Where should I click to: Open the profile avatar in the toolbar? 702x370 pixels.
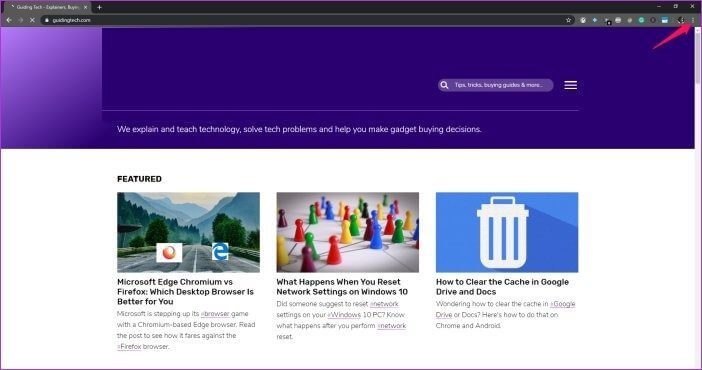tap(681, 20)
